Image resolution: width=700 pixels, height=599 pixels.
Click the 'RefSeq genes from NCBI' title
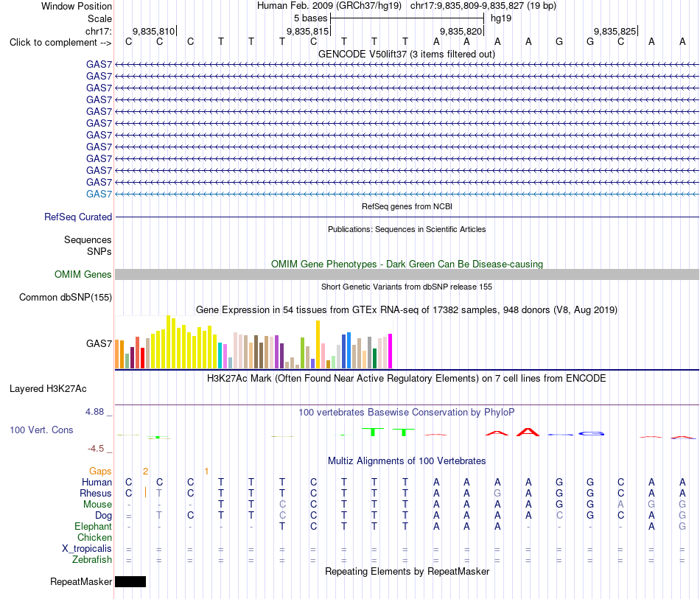click(x=407, y=206)
